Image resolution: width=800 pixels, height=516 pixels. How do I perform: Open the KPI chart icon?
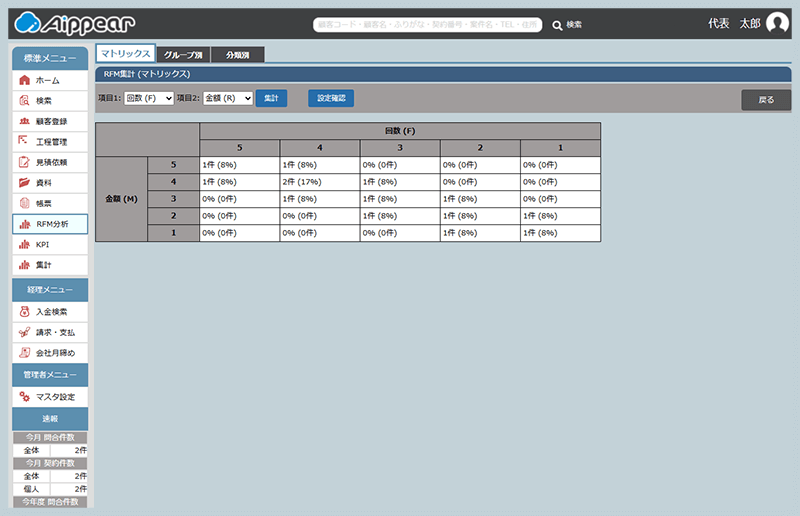coord(25,244)
